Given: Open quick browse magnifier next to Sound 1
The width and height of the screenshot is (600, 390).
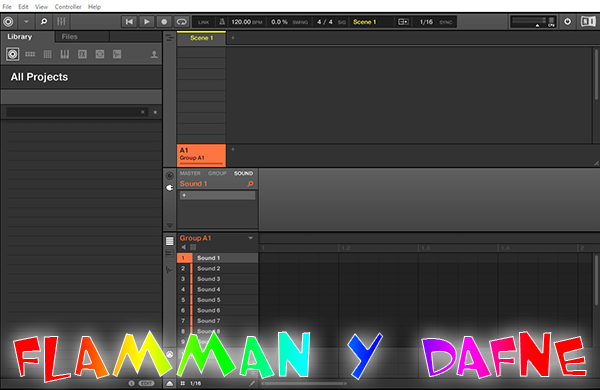Looking at the screenshot, I should 250,184.
